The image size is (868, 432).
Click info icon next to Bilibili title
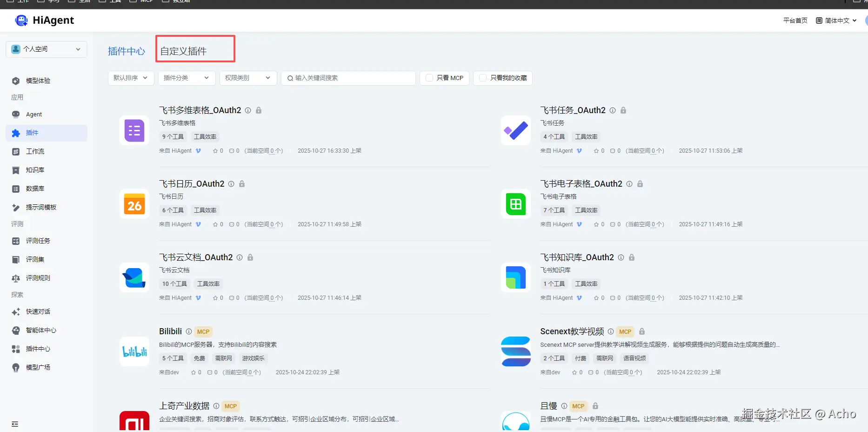pyautogui.click(x=189, y=331)
